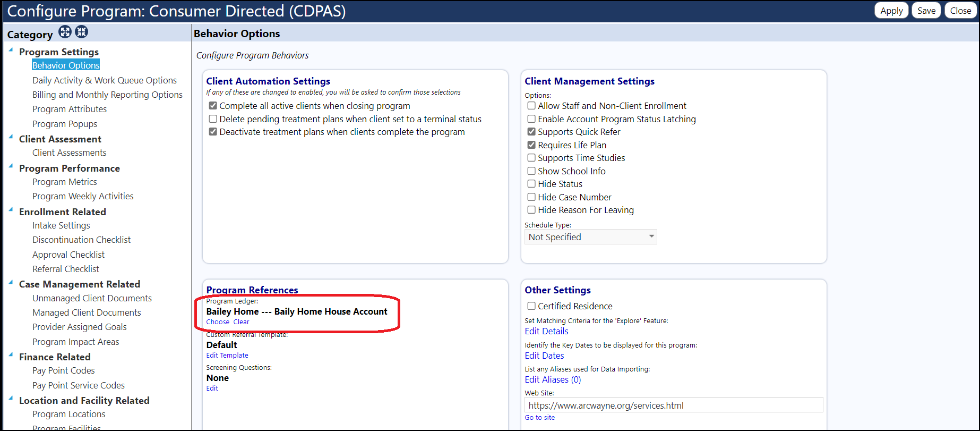This screenshot has width=980, height=431.
Task: Collapse the Client Assessment category
Action: click(11, 137)
